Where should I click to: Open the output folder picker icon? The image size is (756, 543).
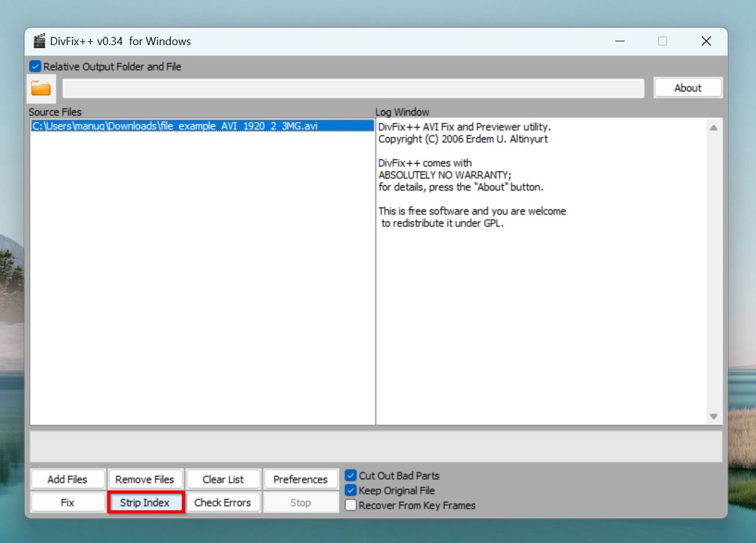[41, 88]
